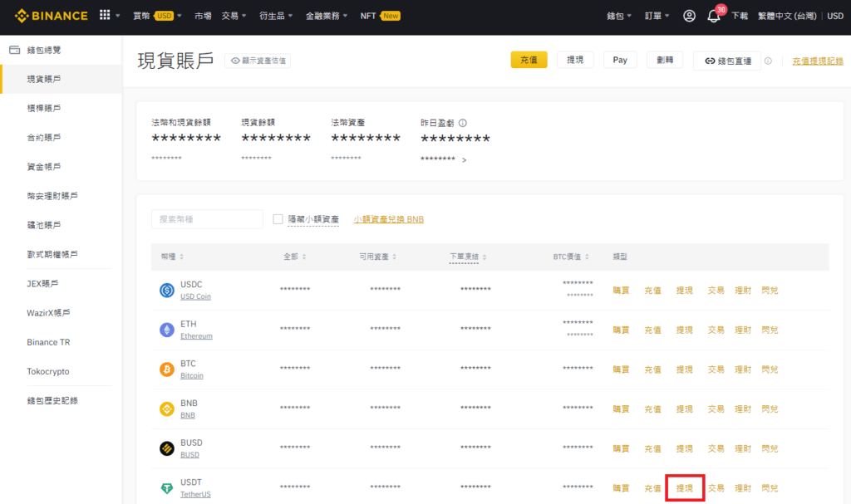Click the BNB coin icon in the table

tap(166, 409)
